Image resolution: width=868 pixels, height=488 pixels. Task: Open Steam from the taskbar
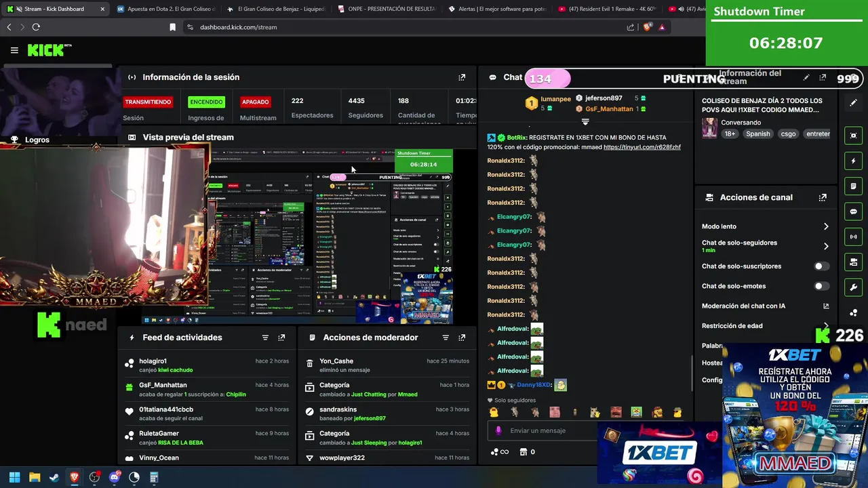pyautogui.click(x=54, y=477)
